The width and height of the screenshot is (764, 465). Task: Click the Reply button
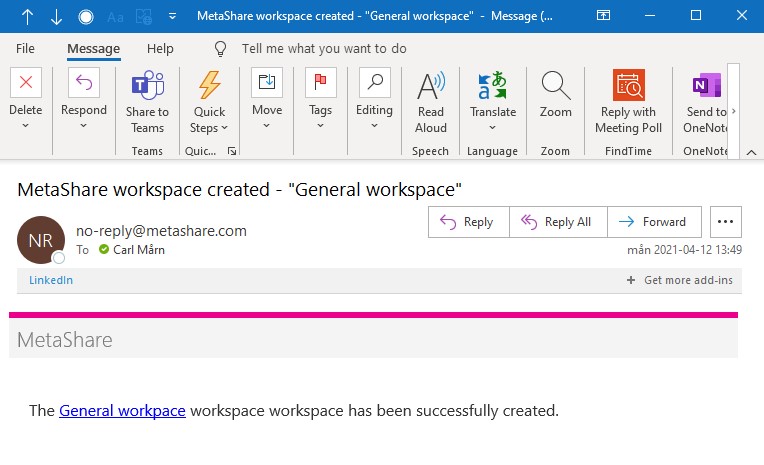tap(469, 222)
